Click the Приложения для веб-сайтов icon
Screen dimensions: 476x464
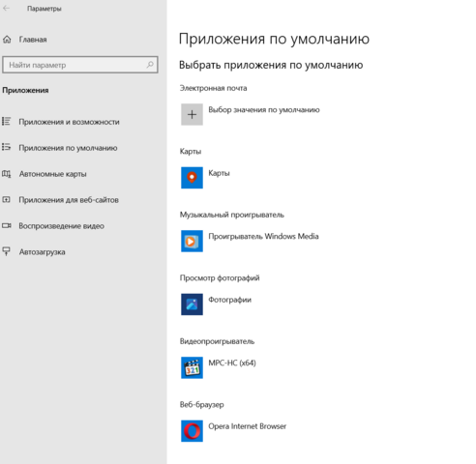click(x=7, y=199)
